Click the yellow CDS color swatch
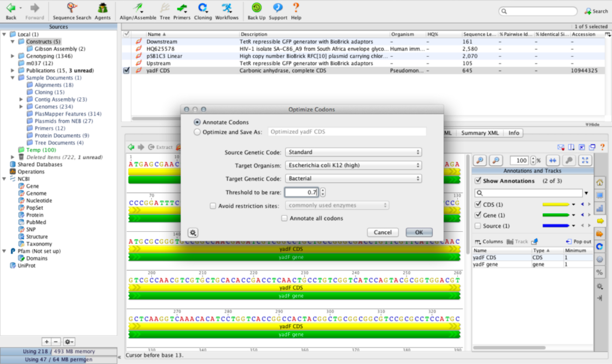 click(556, 204)
